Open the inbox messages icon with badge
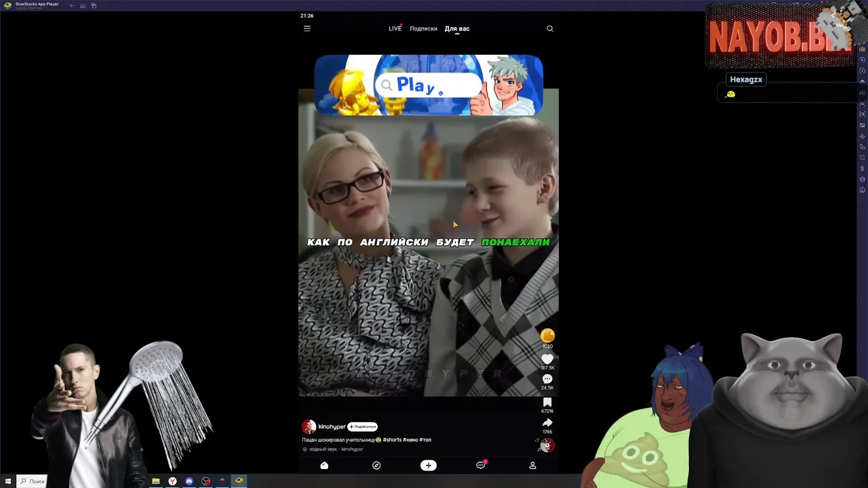 coord(481,465)
